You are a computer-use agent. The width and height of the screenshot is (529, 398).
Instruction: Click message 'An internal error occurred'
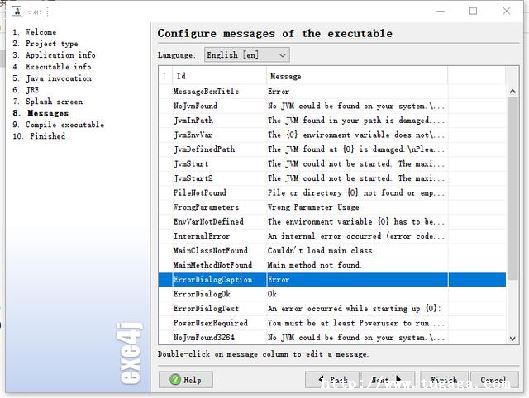tap(356, 236)
